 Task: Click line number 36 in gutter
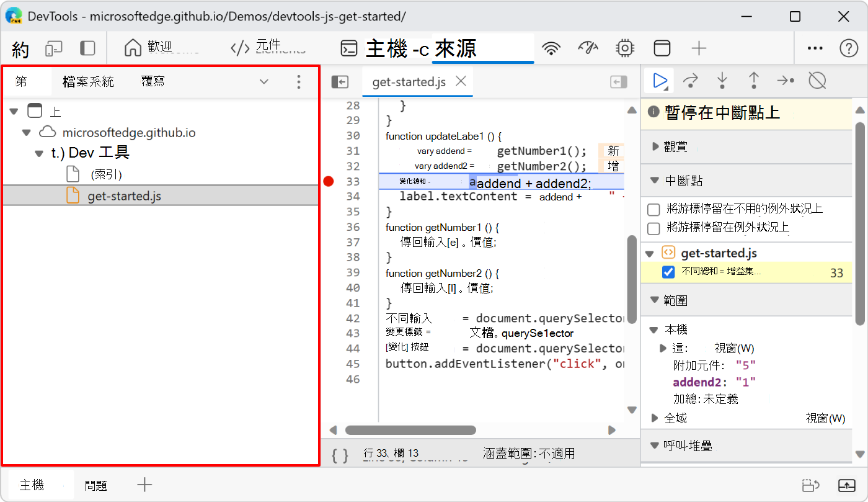pos(353,227)
